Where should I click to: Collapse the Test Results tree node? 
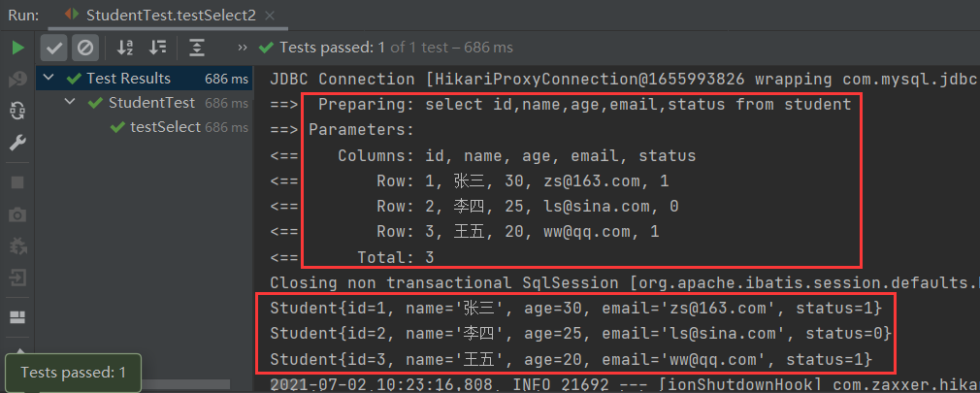point(49,78)
